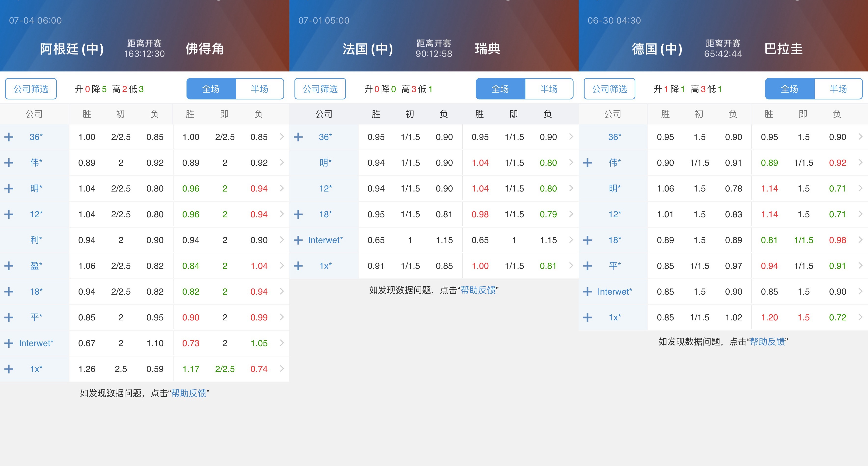Click 公司筛选 button in Argentina panel
The width and height of the screenshot is (868, 466).
(31, 89)
